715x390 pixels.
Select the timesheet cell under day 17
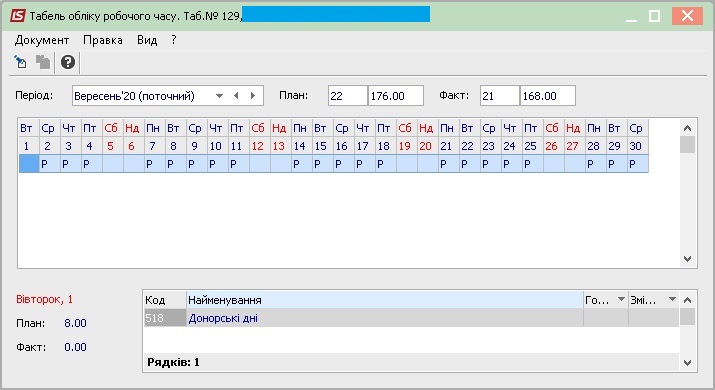(365, 164)
